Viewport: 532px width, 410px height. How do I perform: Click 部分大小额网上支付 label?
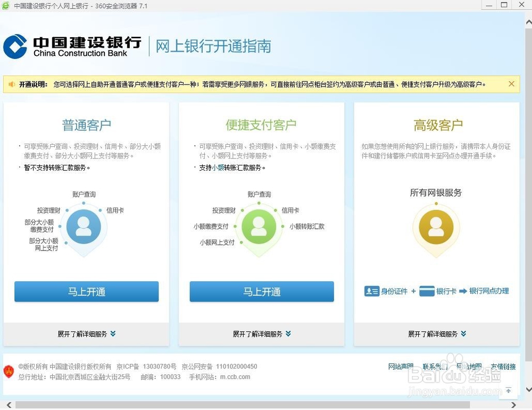pyautogui.click(x=44, y=245)
